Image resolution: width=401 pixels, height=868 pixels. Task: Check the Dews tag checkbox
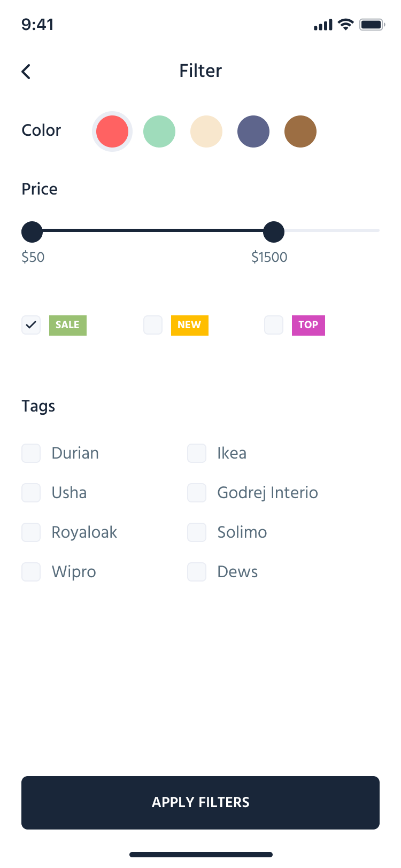197,572
